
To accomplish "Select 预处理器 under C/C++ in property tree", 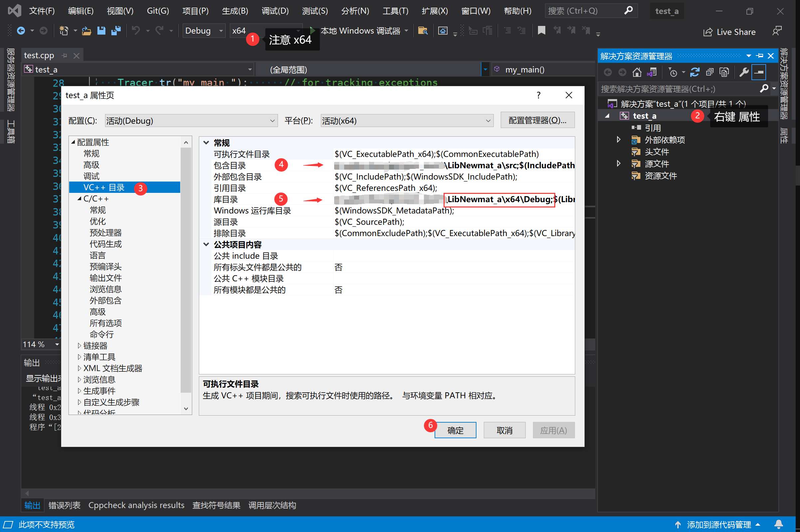I will pos(105,233).
